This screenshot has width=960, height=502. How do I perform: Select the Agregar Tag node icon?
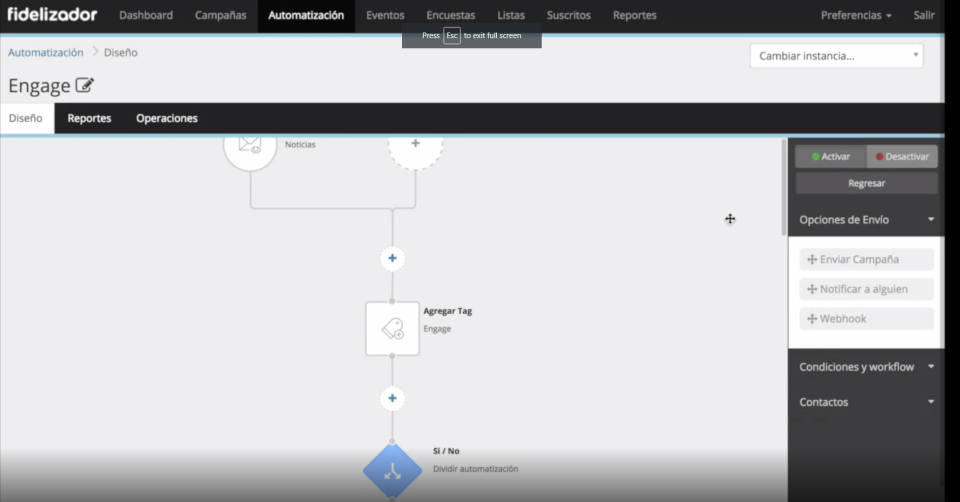click(392, 328)
